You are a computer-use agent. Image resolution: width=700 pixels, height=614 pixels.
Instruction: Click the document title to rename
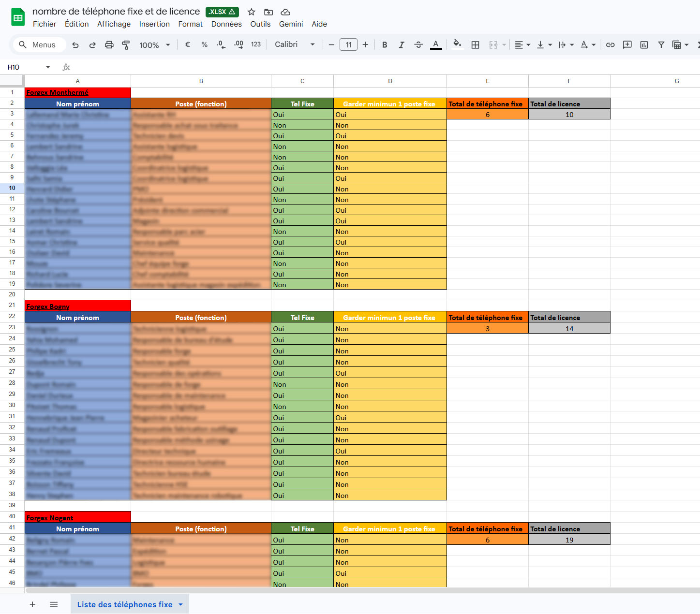coord(116,12)
